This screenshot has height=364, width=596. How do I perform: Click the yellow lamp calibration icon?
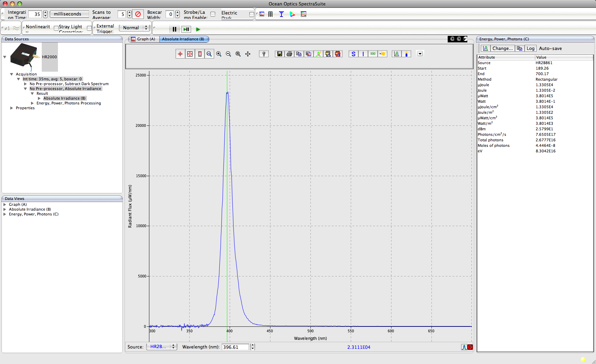[x=383, y=54]
